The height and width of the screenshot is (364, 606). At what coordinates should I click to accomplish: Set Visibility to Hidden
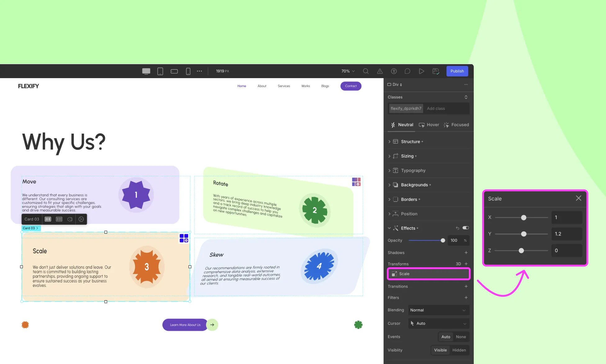[x=459, y=350]
